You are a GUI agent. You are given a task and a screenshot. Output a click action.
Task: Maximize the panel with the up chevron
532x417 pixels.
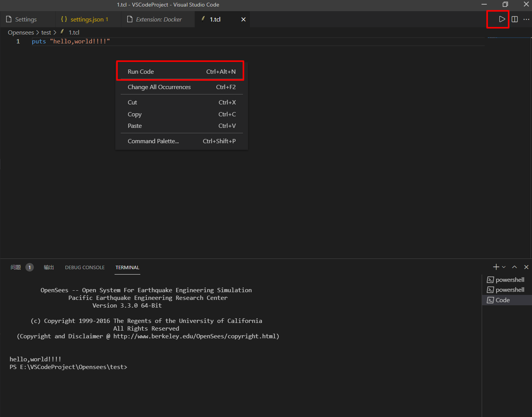(x=514, y=267)
